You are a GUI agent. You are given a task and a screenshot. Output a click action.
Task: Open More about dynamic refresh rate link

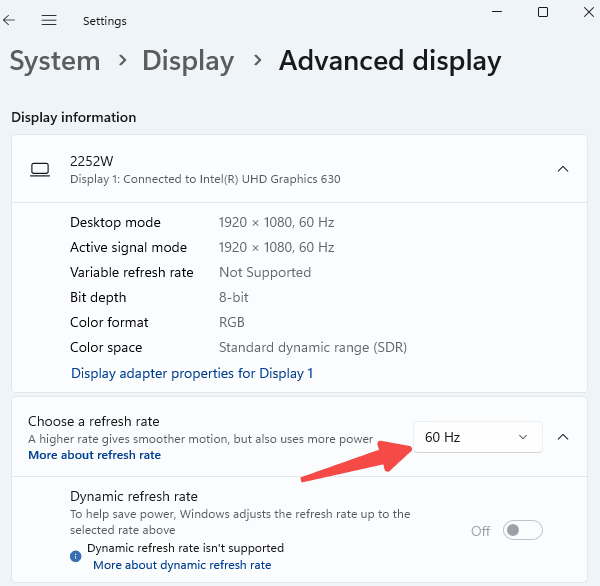(182, 565)
